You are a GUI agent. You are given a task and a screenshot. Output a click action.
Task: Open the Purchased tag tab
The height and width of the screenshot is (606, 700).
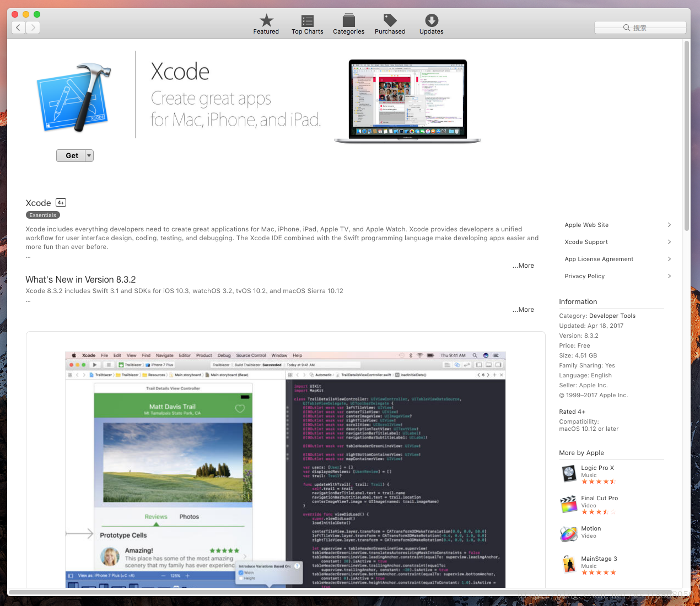(x=390, y=24)
